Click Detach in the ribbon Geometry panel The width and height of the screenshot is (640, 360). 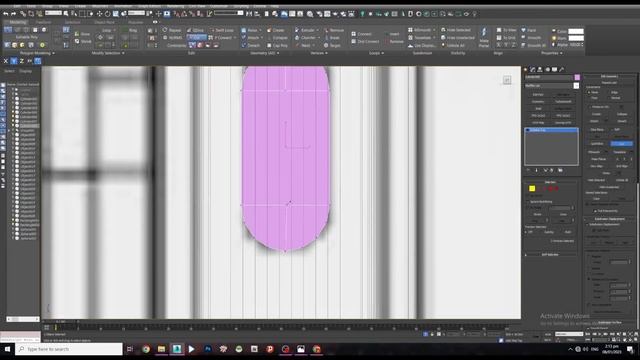pos(250,45)
